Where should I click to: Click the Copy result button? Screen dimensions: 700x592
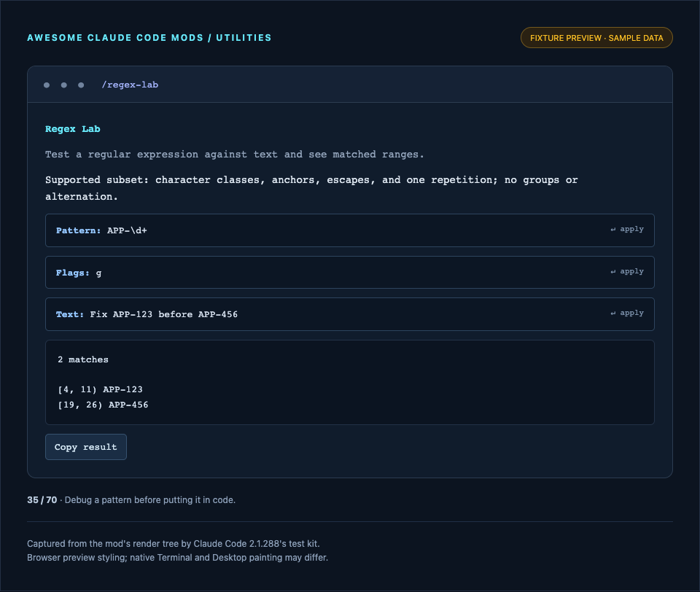click(x=86, y=447)
